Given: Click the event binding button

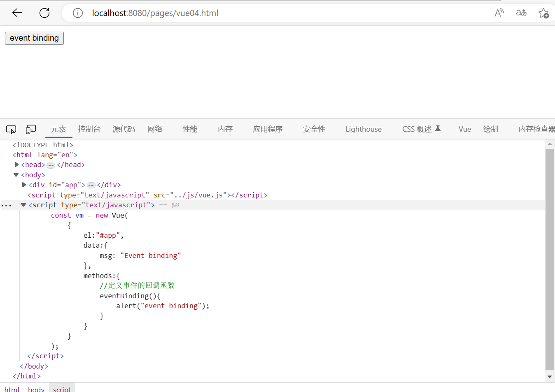Looking at the screenshot, I should [x=34, y=38].
